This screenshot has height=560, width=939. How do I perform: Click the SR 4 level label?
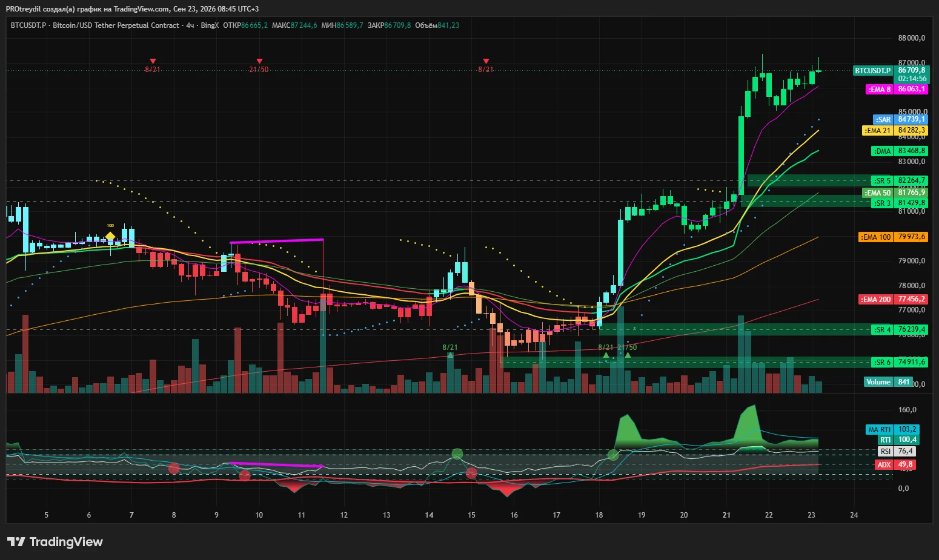(900, 329)
